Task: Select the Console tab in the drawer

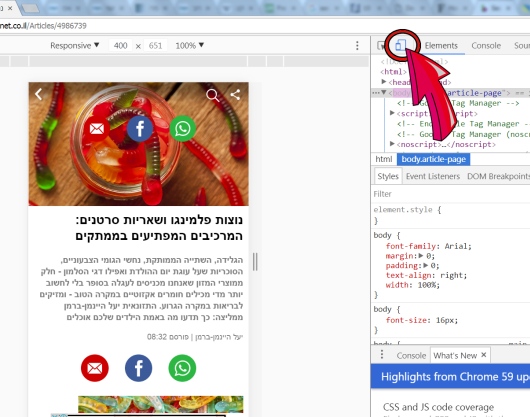Action: [x=411, y=355]
